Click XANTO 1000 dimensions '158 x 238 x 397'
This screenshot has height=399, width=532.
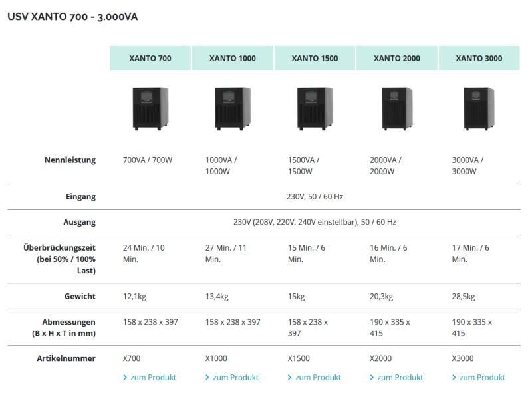tap(233, 322)
